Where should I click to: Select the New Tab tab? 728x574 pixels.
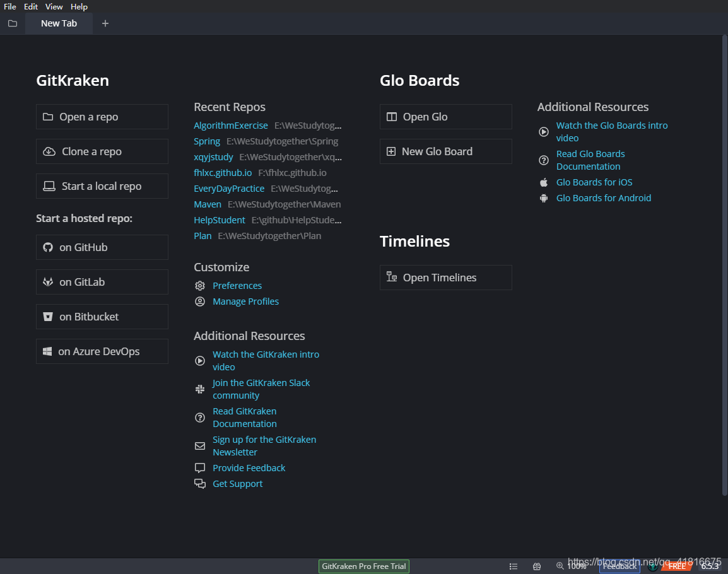(59, 23)
